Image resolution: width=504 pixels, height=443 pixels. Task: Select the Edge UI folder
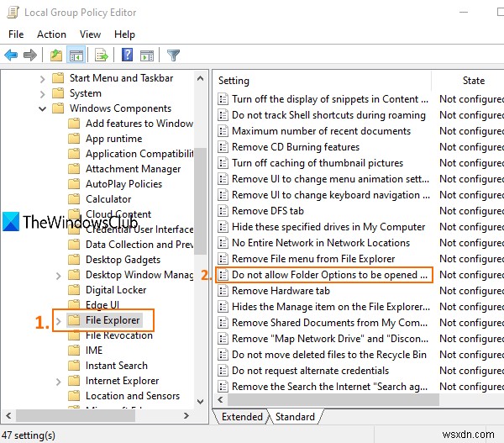[102, 305]
